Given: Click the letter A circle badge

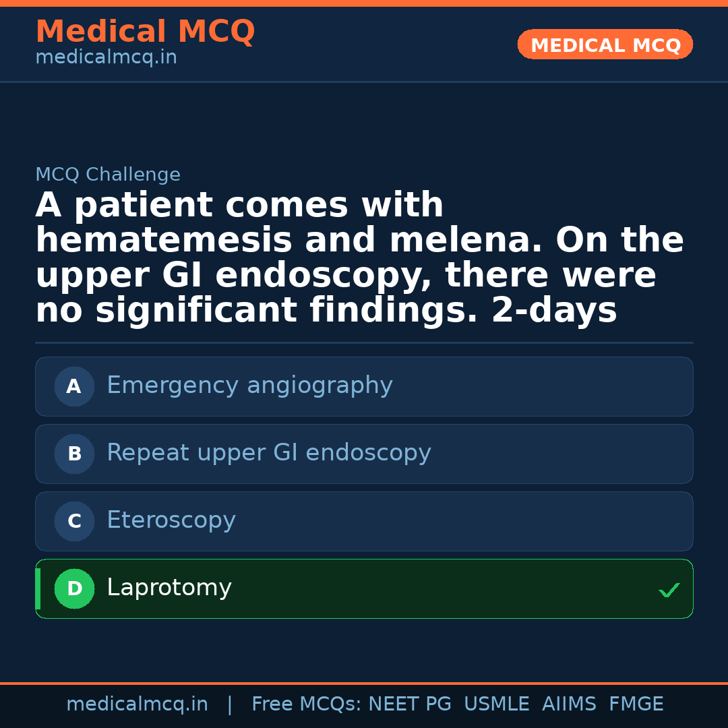Looking at the screenshot, I should pyautogui.click(x=74, y=386).
